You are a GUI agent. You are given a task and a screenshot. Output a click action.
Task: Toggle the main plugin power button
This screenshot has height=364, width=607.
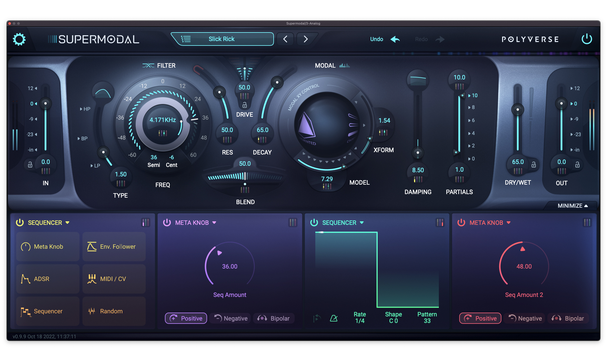point(587,39)
